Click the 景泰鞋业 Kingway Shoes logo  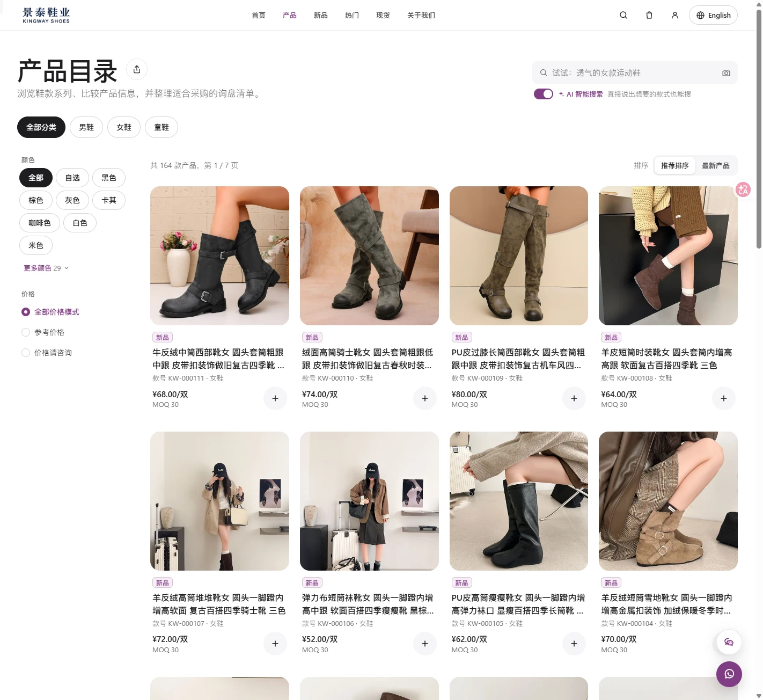point(46,15)
